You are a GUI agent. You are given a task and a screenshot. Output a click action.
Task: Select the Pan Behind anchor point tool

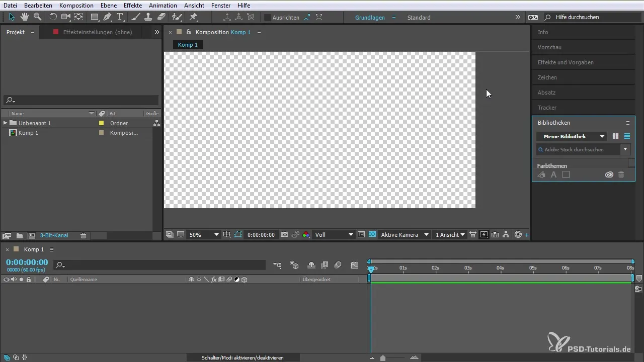tap(79, 17)
